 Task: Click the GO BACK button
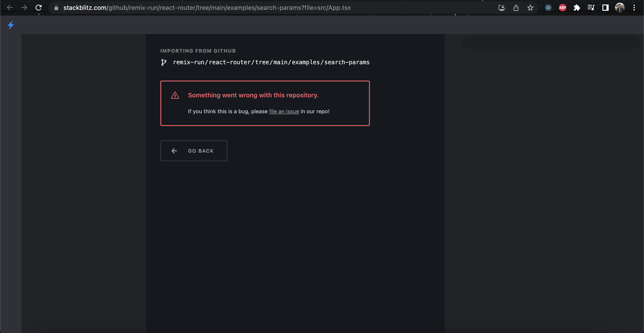(x=194, y=151)
